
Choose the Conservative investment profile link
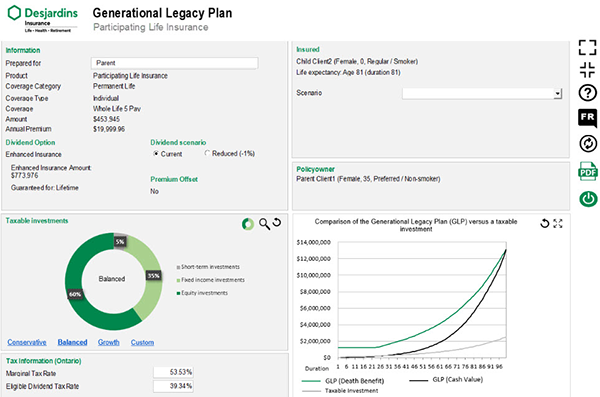coord(27,342)
